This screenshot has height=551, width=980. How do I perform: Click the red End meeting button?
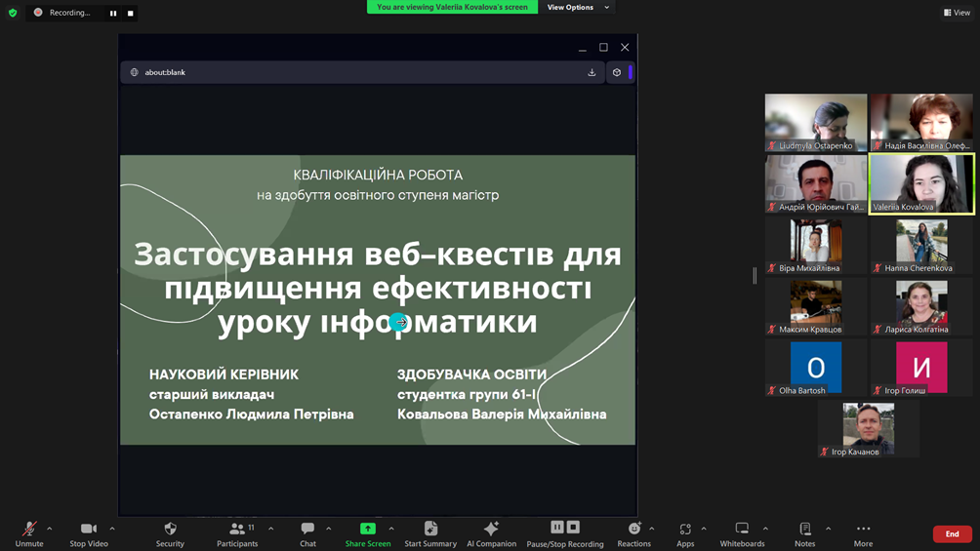click(x=952, y=534)
